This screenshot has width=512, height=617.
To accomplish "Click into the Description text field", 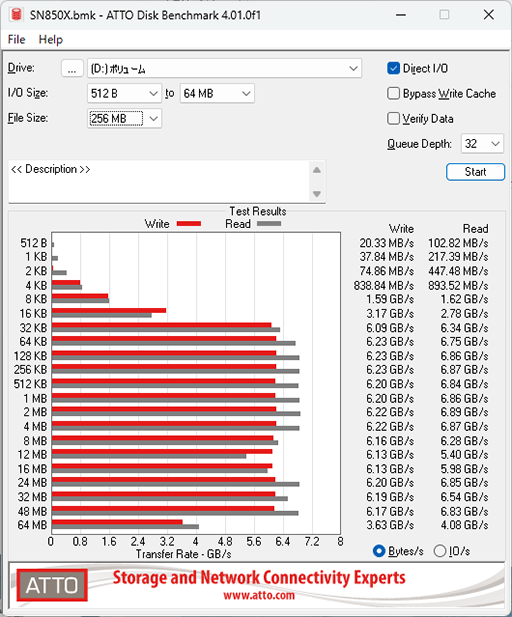I will [159, 181].
